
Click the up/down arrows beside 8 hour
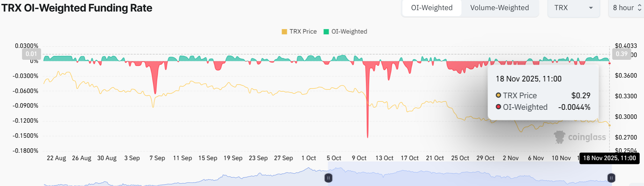click(x=639, y=8)
